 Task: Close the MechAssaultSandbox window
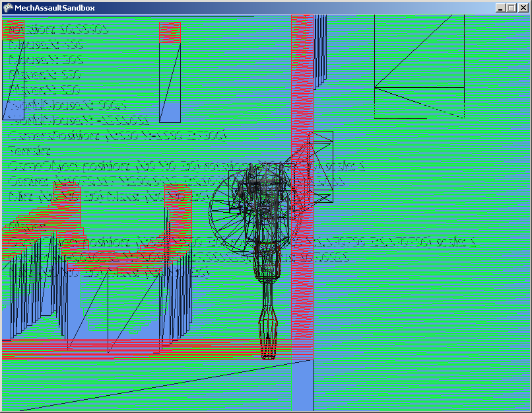(523, 7)
